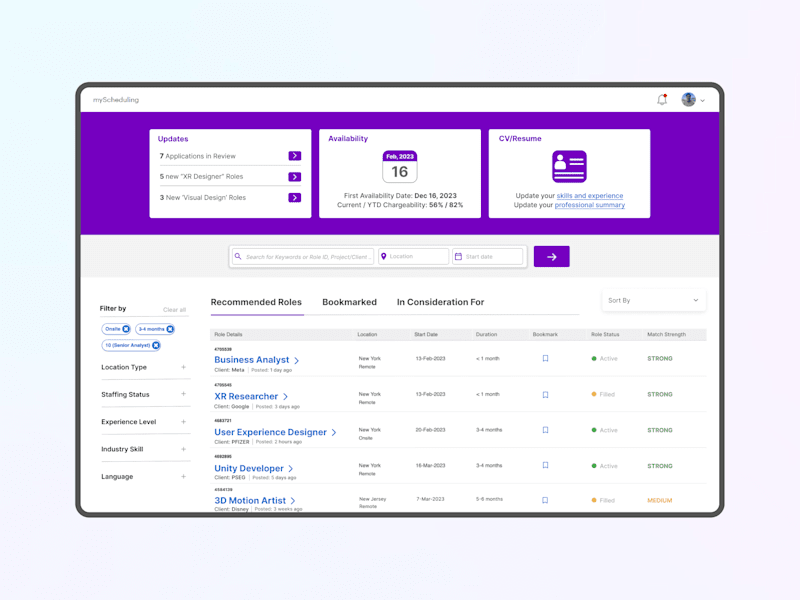Screen dimensions: 800x600
Task: Submit search with the purple arrow button
Action: click(x=552, y=257)
